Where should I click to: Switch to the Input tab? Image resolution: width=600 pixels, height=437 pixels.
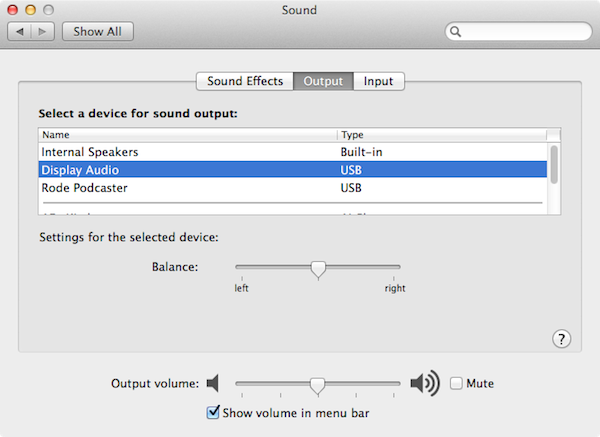click(x=378, y=81)
